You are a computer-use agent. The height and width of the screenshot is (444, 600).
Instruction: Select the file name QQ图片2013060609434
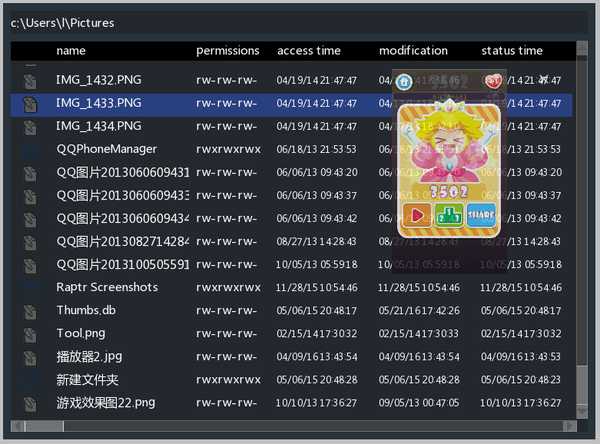tap(122, 219)
